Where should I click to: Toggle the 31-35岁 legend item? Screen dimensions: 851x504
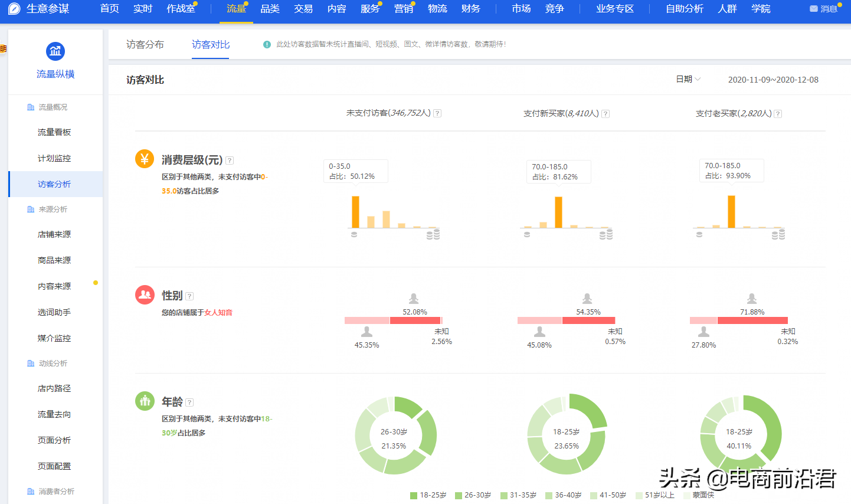tap(518, 495)
